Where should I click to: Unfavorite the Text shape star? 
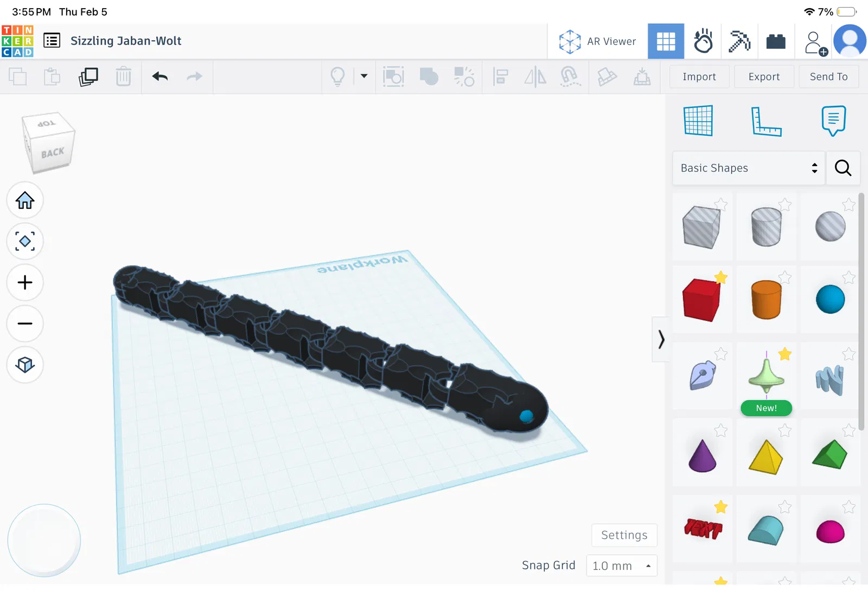721,507
